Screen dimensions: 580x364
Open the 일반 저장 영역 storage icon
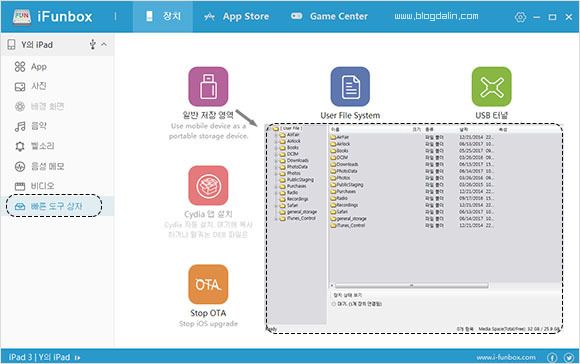pyautogui.click(x=208, y=87)
